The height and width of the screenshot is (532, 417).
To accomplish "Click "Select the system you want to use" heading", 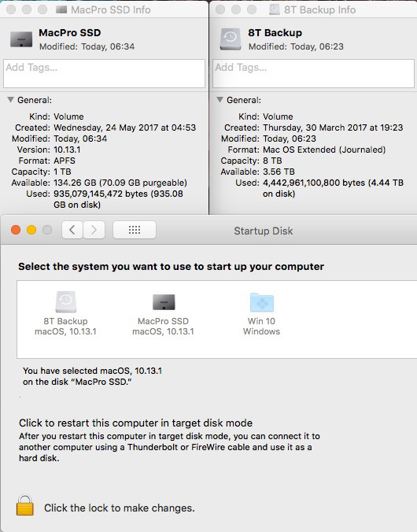I will click(171, 266).
